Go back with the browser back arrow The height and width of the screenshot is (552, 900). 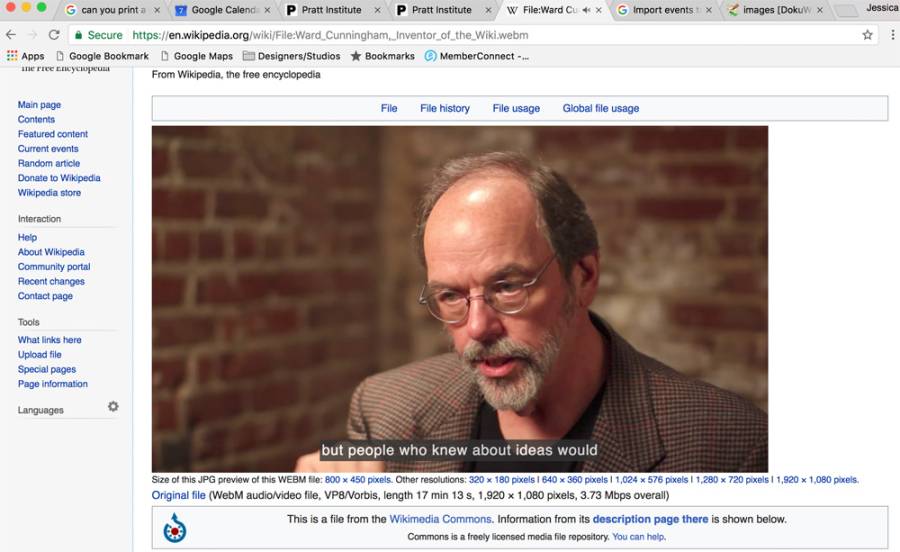pyautogui.click(x=11, y=35)
